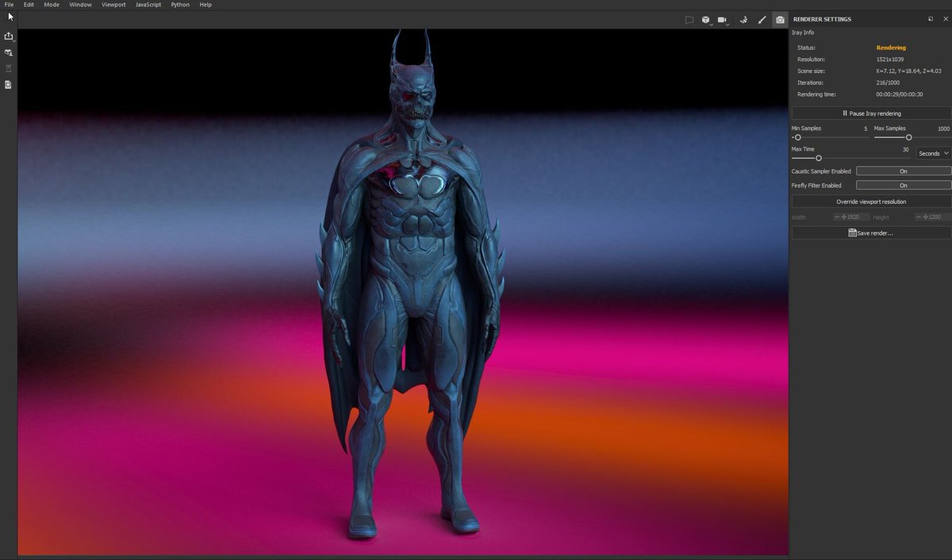Screen dimensions: 952x560
Task: Open the Mode menu
Action: pyautogui.click(x=52, y=5)
